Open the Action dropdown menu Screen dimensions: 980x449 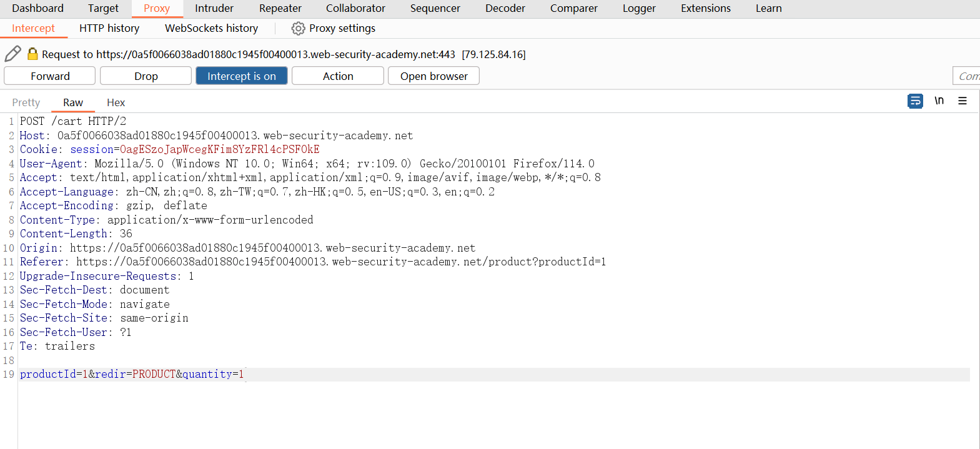click(337, 76)
